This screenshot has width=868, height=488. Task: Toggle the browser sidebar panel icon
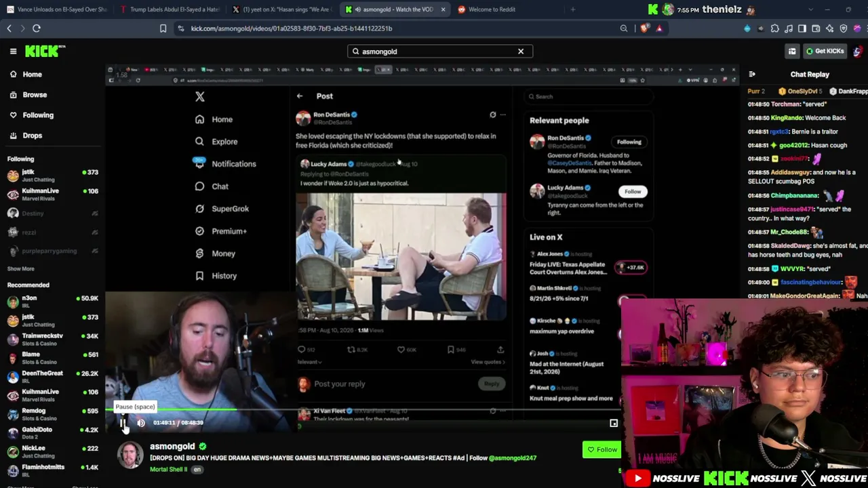coord(802,28)
